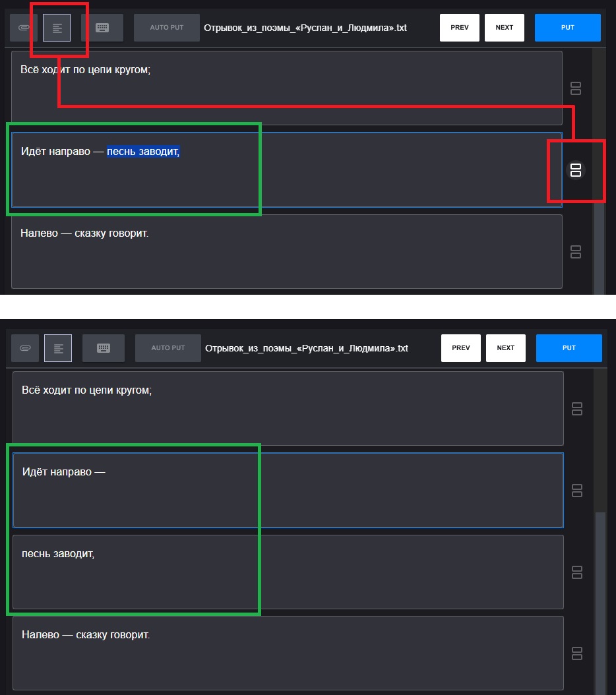Click the scrollbar thumb in upper screenshot

[x=599, y=248]
